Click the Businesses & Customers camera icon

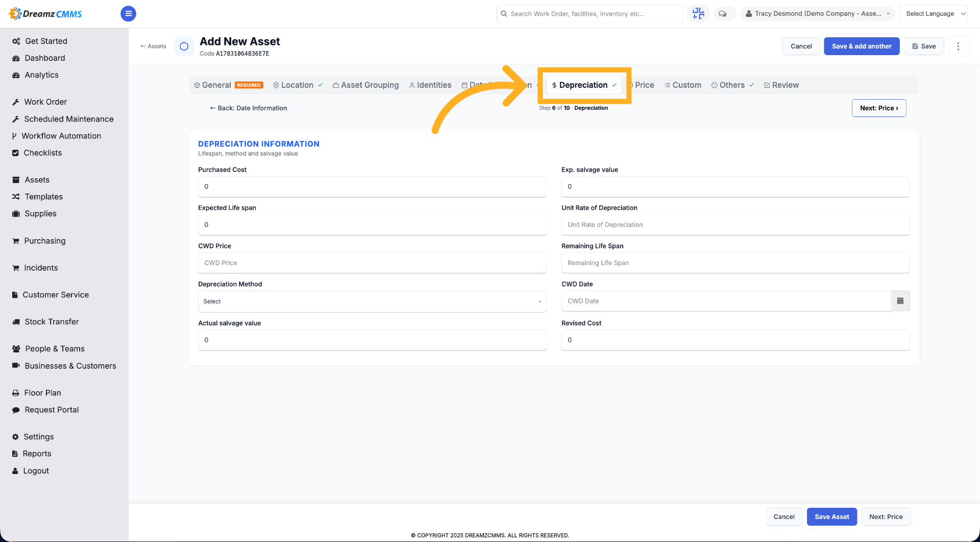click(16, 366)
